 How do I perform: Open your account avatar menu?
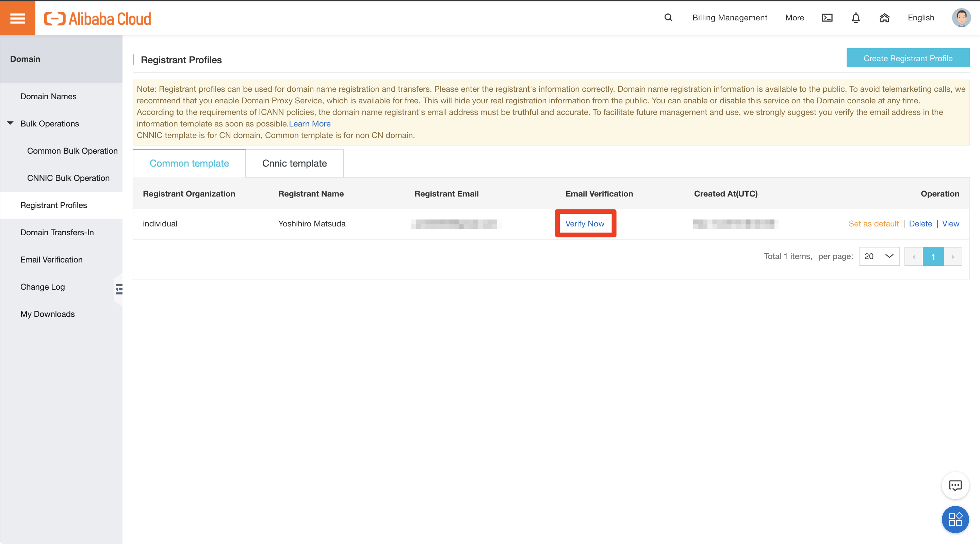tap(961, 17)
